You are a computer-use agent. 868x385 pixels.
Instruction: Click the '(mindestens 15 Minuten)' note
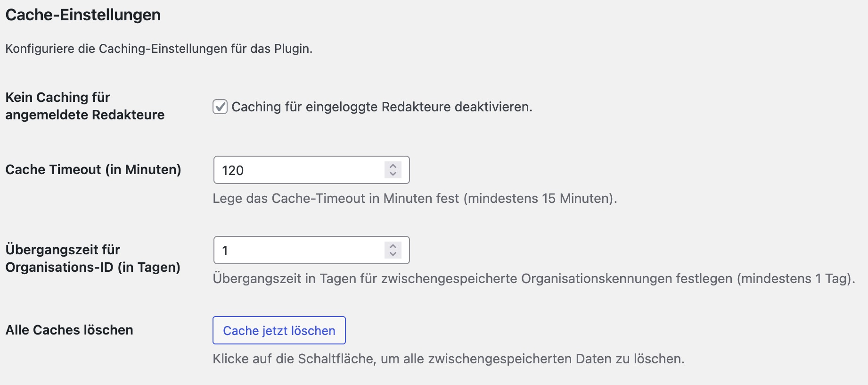540,199
